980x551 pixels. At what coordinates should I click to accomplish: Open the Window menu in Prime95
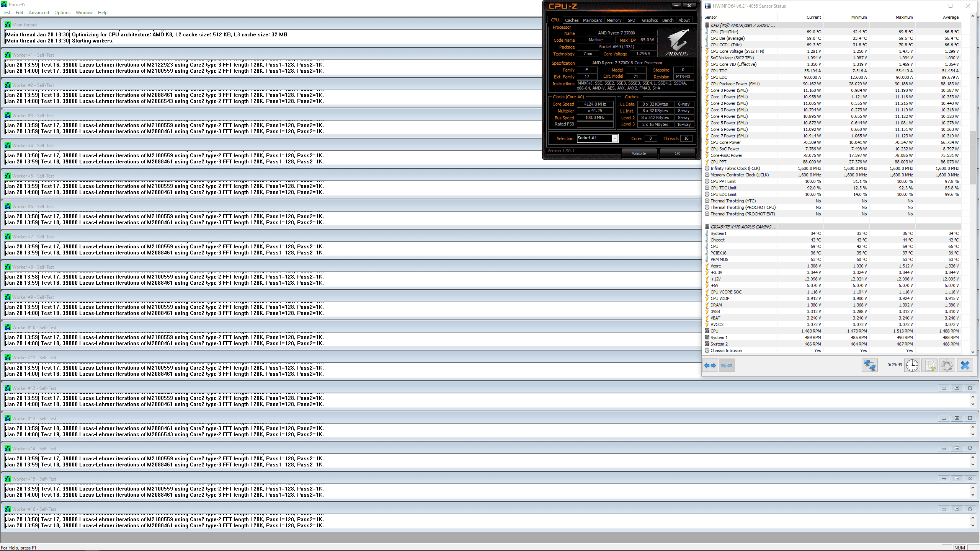(84, 13)
